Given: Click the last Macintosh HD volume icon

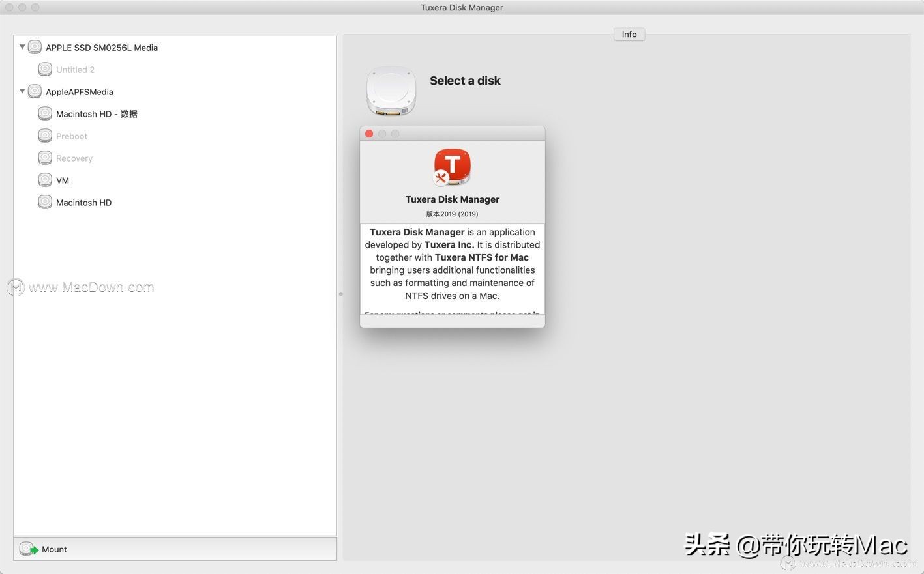Looking at the screenshot, I should 45,202.
